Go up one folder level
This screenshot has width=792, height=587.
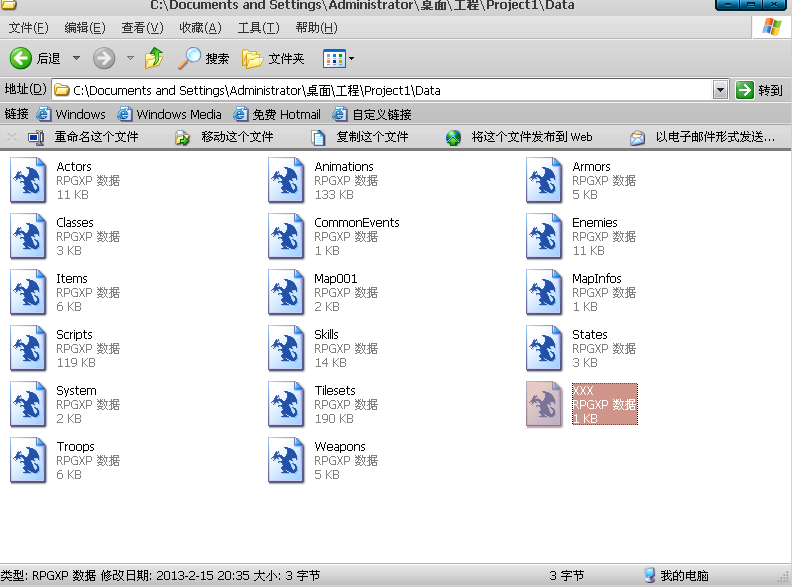pyautogui.click(x=154, y=58)
